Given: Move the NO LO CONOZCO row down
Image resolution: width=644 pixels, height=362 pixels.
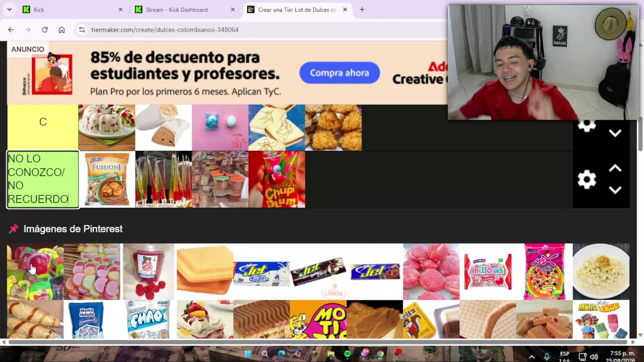Looking at the screenshot, I should click(615, 190).
